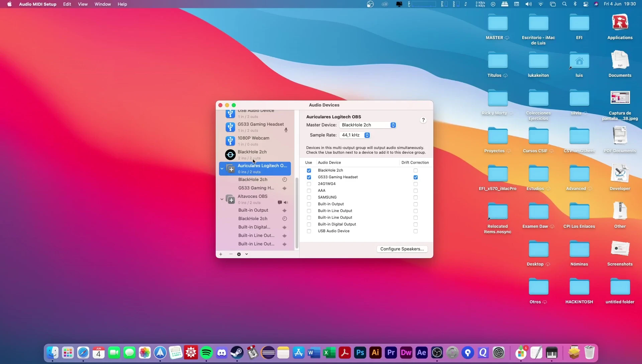Open the Audio MIDI Setup menu
This screenshot has height=364, width=642.
pyautogui.click(x=37, y=4)
